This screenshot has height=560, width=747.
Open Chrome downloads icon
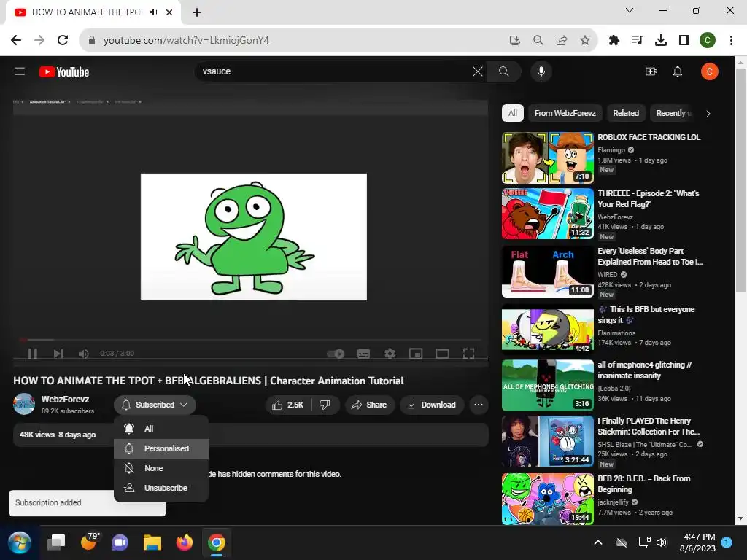(661, 41)
